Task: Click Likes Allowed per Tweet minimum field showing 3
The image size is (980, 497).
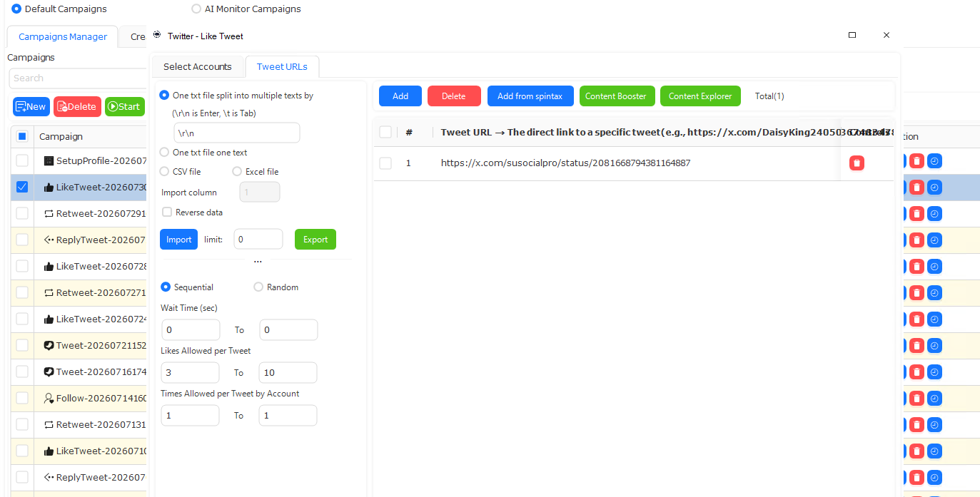Action: click(190, 373)
